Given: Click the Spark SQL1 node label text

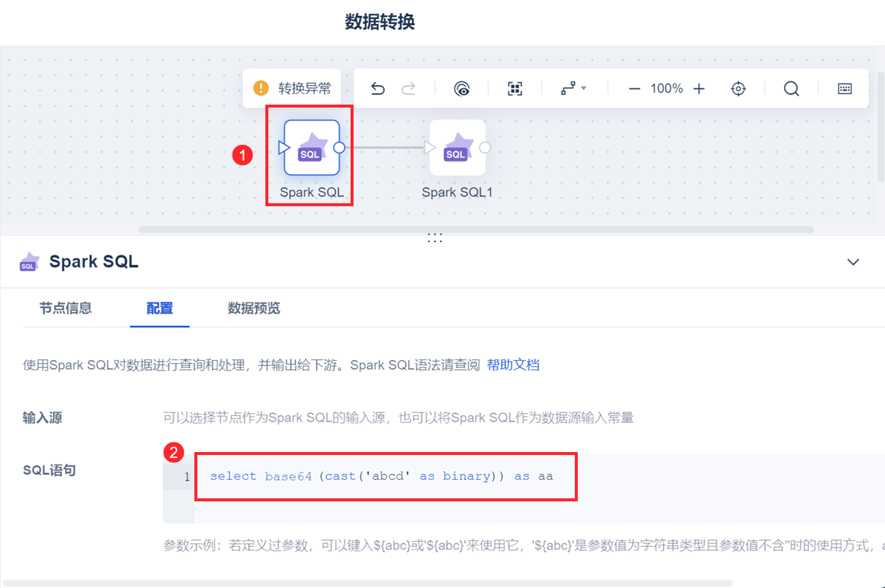Looking at the screenshot, I should (457, 193).
